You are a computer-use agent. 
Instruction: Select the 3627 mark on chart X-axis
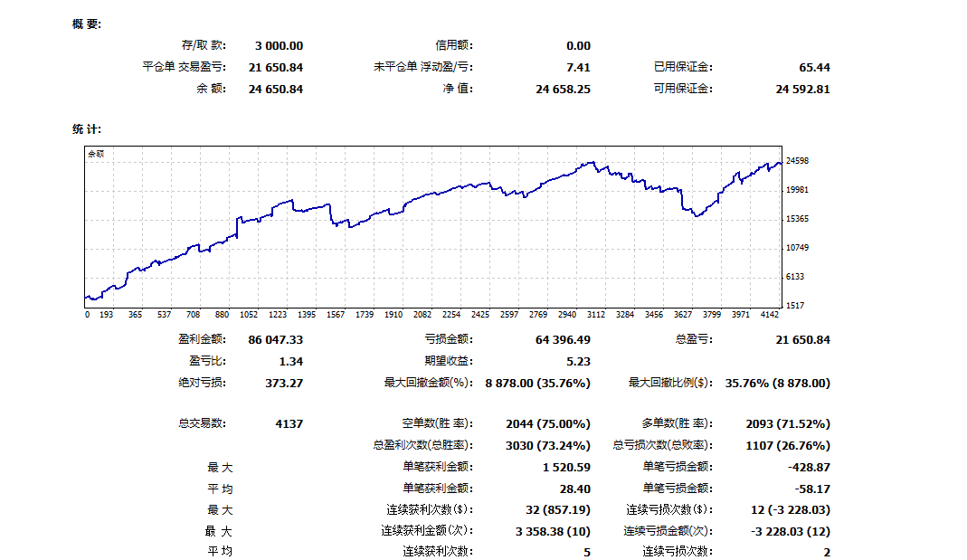683,315
